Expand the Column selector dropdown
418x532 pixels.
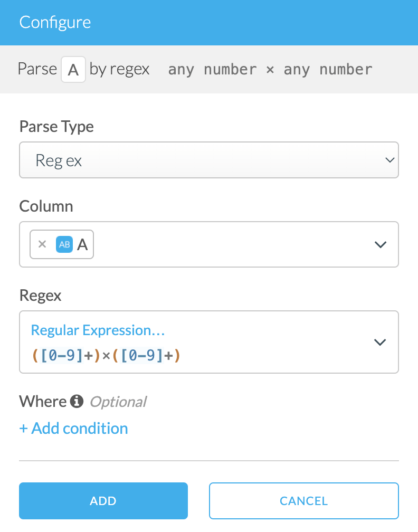(380, 244)
